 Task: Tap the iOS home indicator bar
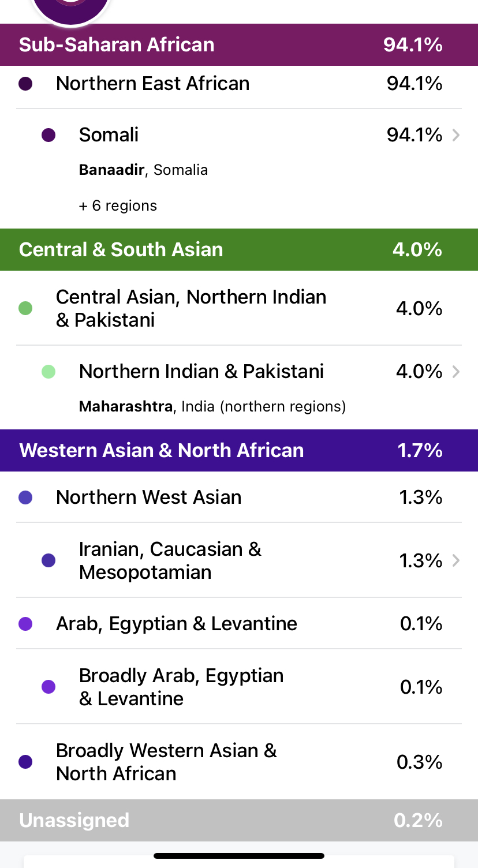pos(239,856)
